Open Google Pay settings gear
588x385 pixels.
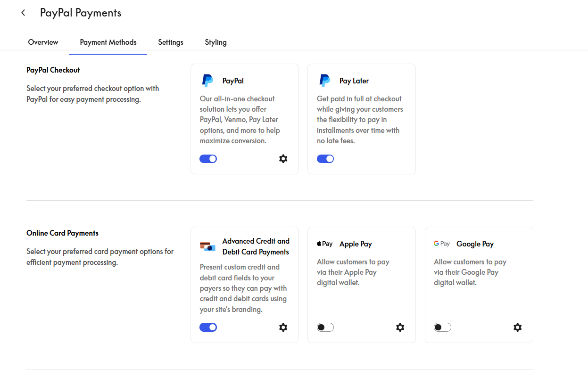517,327
